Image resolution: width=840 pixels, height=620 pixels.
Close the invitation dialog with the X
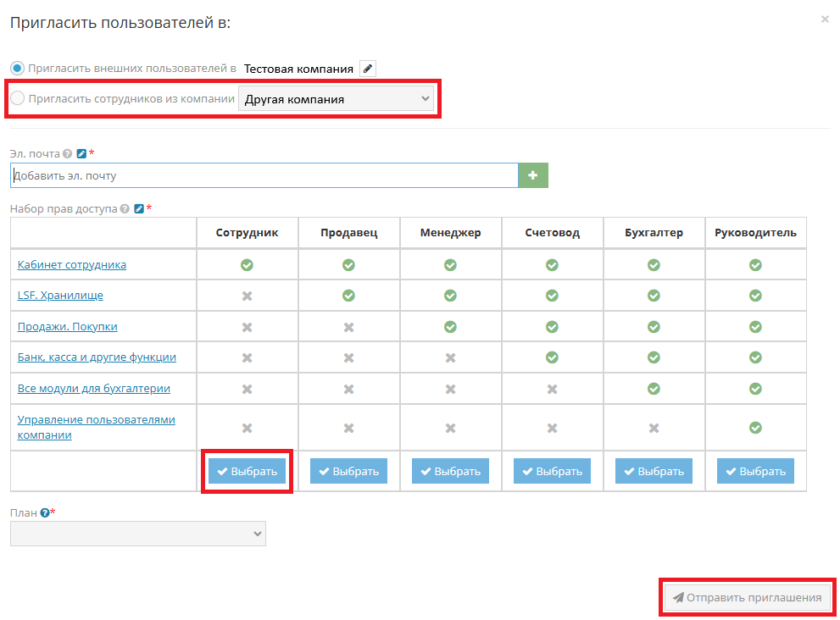click(x=824, y=19)
